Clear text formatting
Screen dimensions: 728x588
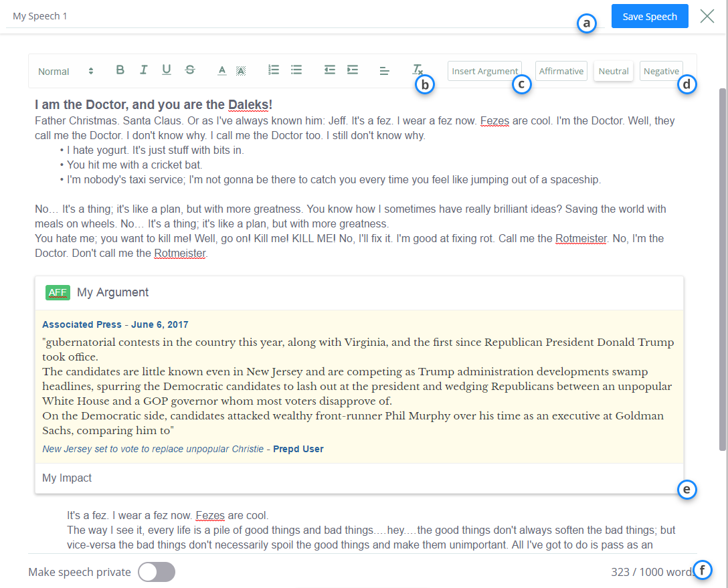[418, 70]
